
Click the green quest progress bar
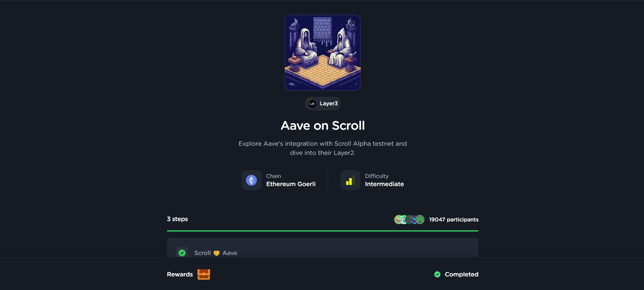(x=322, y=231)
